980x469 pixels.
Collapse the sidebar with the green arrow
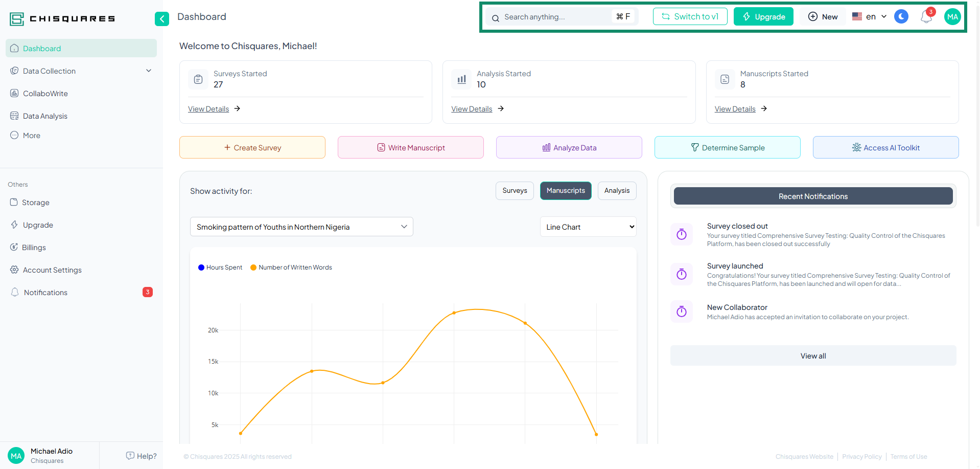(x=161, y=19)
